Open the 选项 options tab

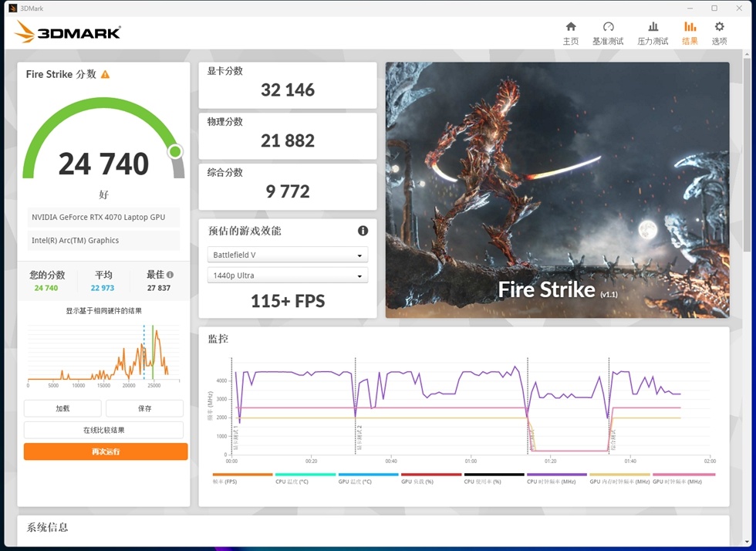coord(719,33)
